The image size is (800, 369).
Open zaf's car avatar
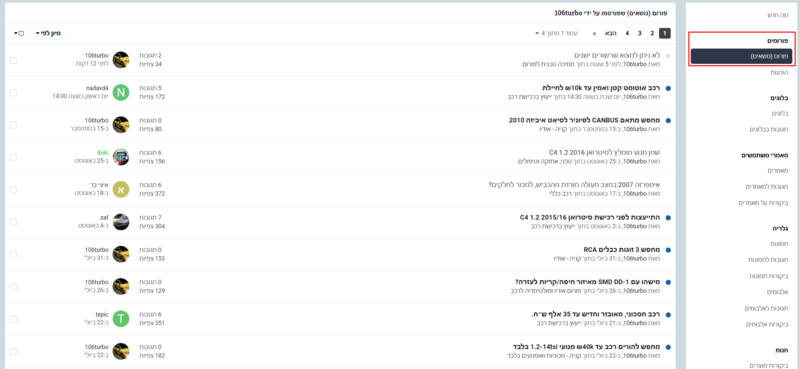point(121,222)
